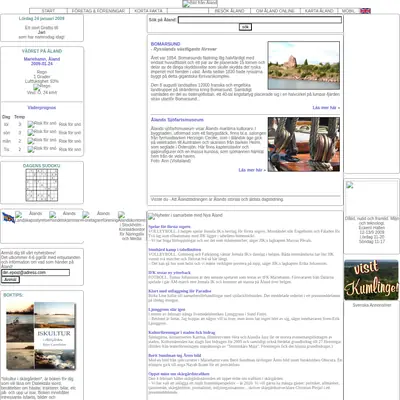Open the Väderprognos forecast link
Screen dimensions: 400x400
point(42,108)
